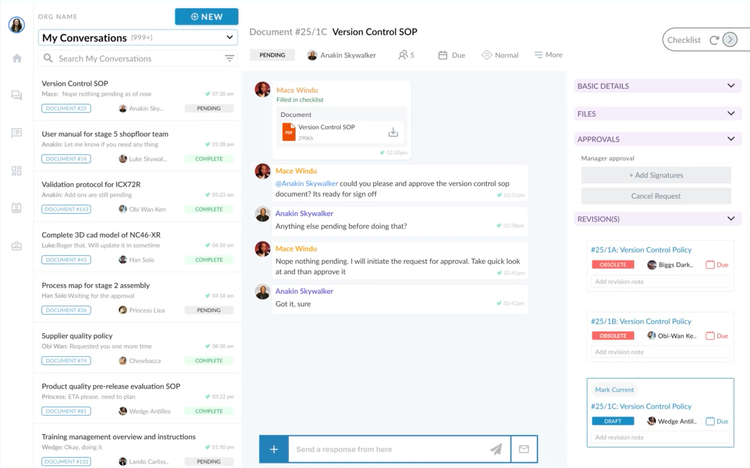750x468 pixels.
Task: Open the dashboard grid sidebar icon
Action: [17, 170]
